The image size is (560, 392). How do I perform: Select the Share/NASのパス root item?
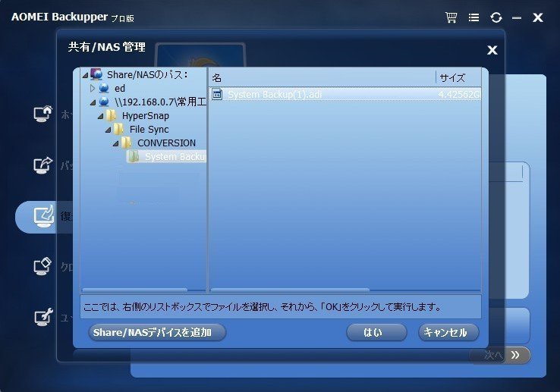point(147,74)
